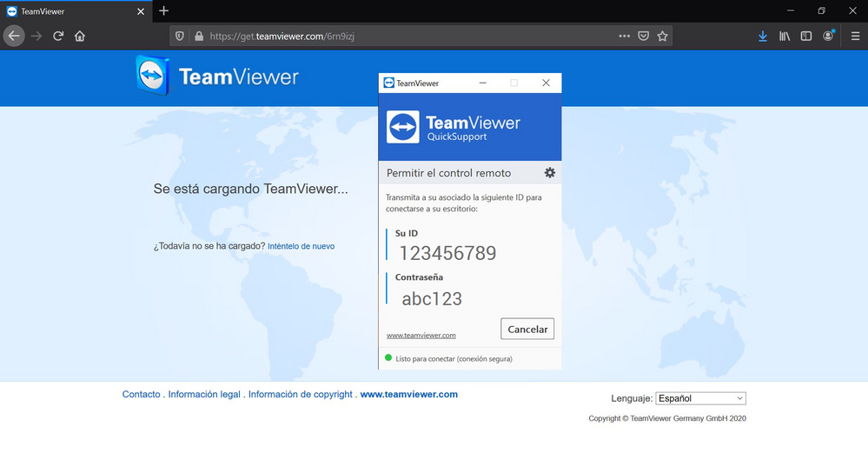Go to the browser home page icon
Screen dimensions: 868x460
click(80, 36)
